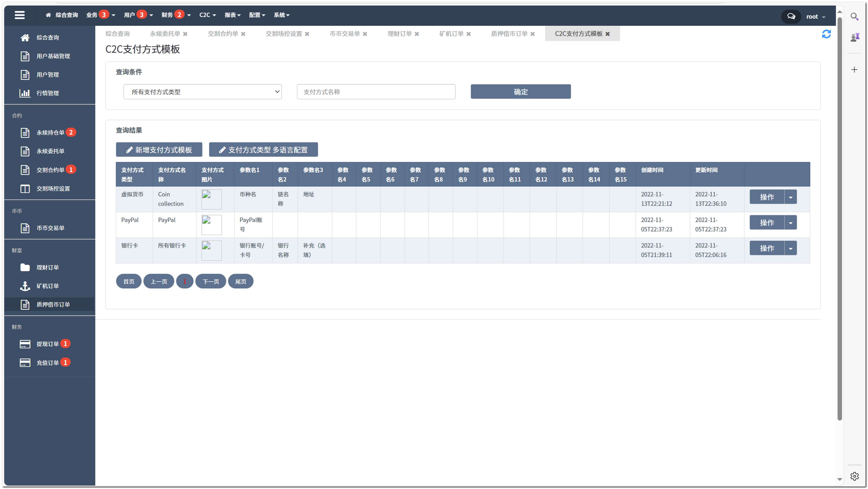The image size is (868, 489).
Task: Expand the 操作 dropdown arrow in the PayPal row
Action: [790, 223]
